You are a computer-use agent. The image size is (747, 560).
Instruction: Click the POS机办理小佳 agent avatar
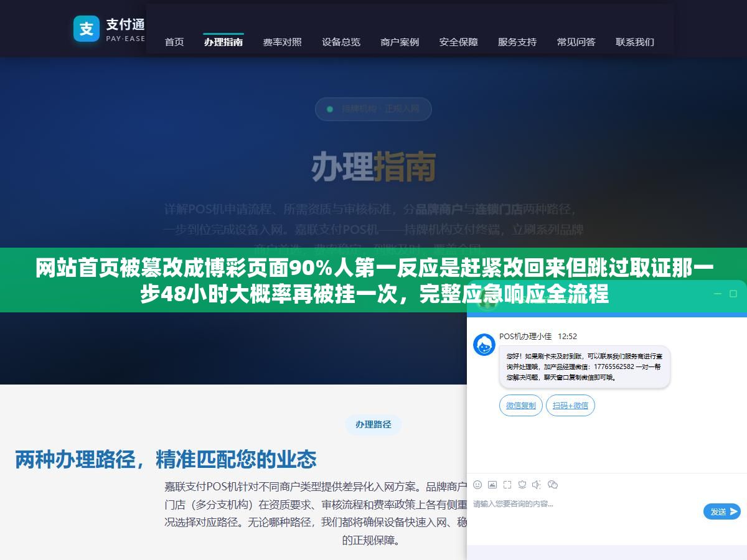point(484,345)
